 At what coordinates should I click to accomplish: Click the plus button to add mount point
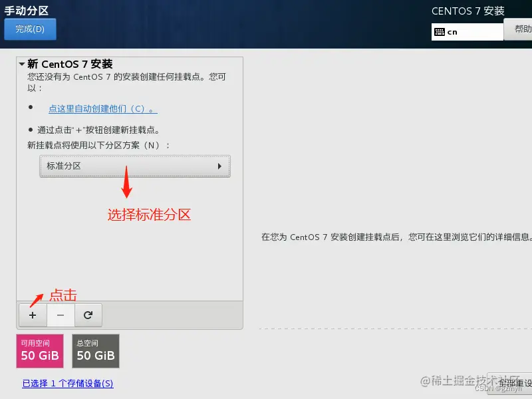point(33,315)
